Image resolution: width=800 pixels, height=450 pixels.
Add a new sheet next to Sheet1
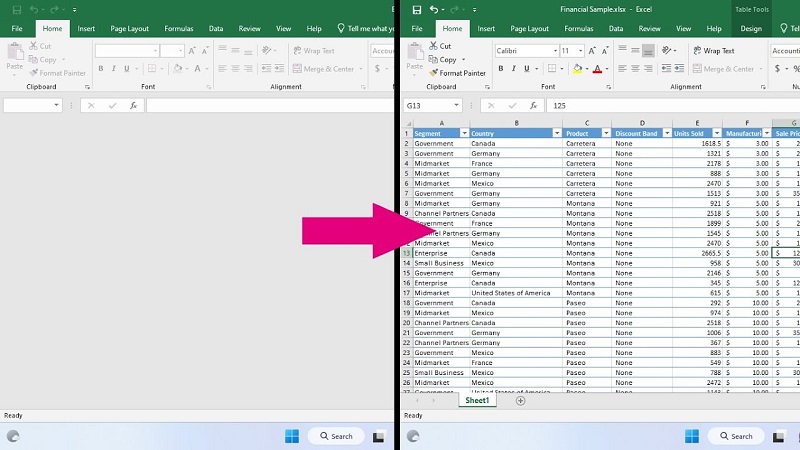pyautogui.click(x=520, y=401)
